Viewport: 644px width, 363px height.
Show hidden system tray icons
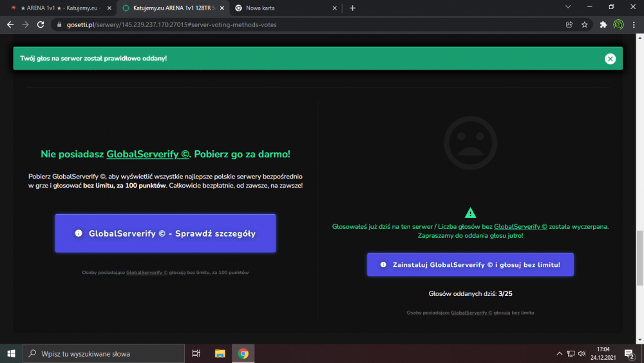point(559,353)
